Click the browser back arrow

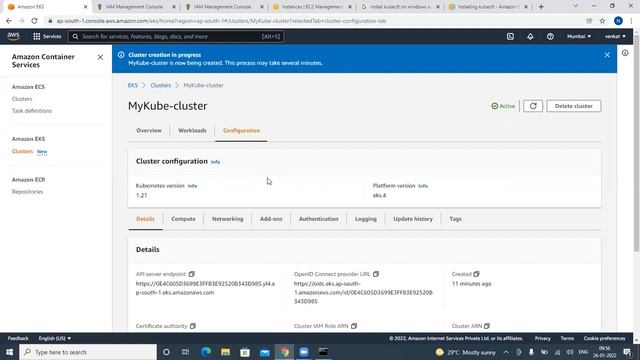click(9, 21)
